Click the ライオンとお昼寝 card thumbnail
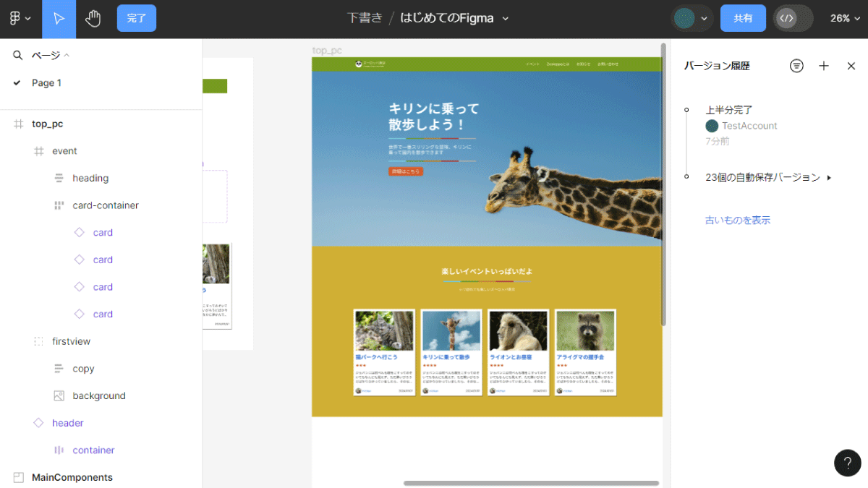Image resolution: width=868 pixels, height=488 pixels. pyautogui.click(x=519, y=331)
